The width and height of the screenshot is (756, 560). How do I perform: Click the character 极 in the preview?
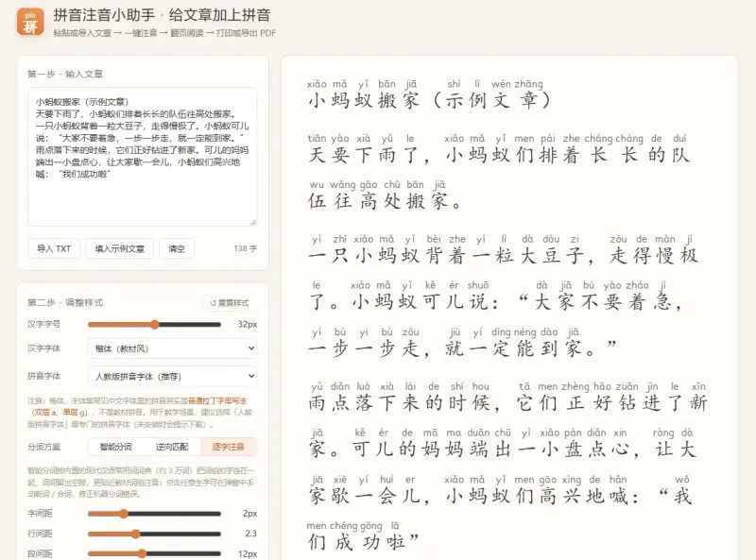[690, 256]
